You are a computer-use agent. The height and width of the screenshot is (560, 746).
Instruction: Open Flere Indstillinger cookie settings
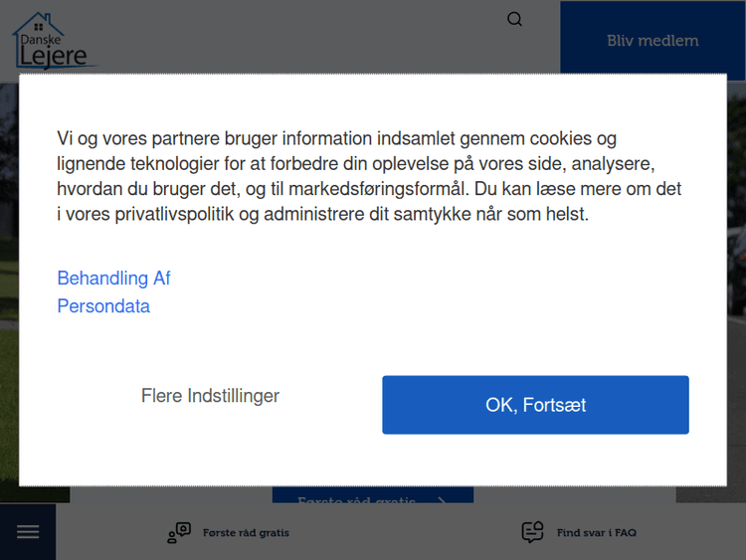tap(210, 396)
